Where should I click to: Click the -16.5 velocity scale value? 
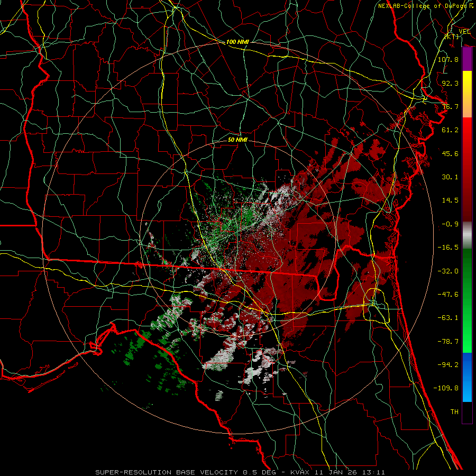click(448, 248)
